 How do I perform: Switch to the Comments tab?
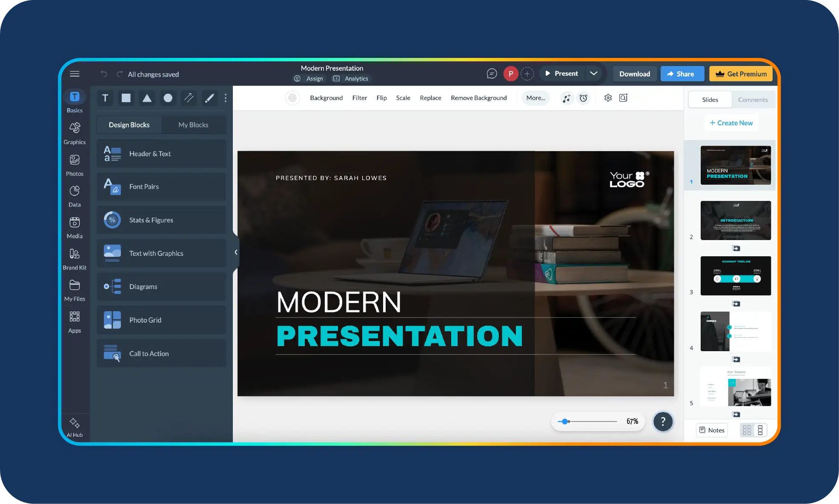pyautogui.click(x=753, y=100)
